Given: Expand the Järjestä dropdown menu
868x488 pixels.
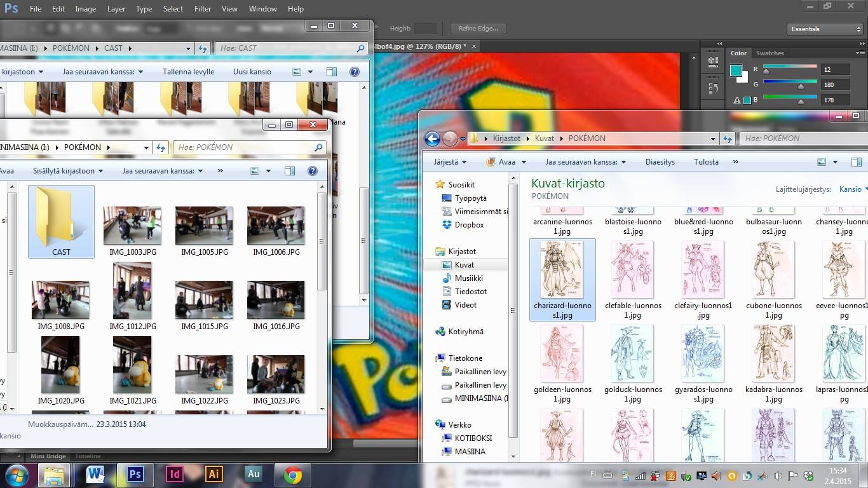Looking at the screenshot, I should click(x=450, y=162).
